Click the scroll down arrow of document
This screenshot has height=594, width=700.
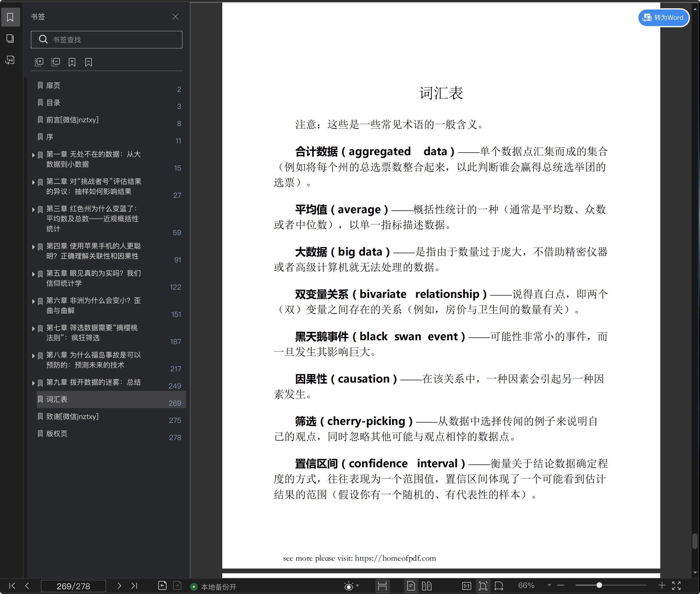pyautogui.click(x=695, y=572)
